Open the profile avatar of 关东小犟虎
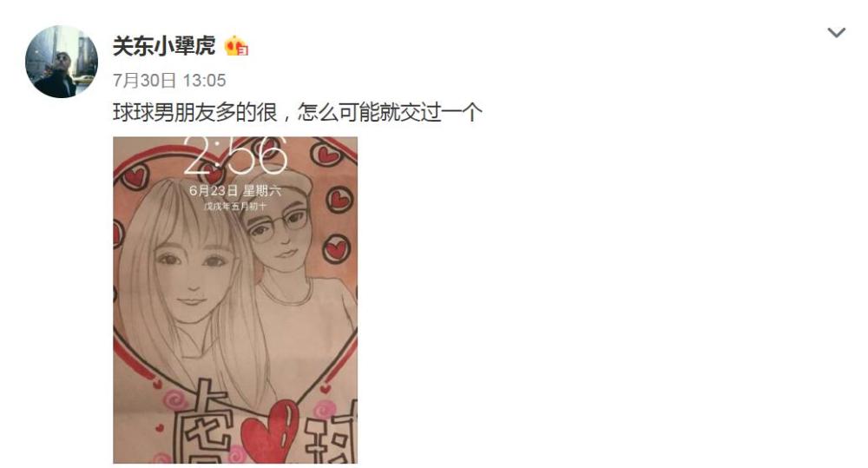Image resolution: width=868 pixels, height=468 pixels. (62, 62)
